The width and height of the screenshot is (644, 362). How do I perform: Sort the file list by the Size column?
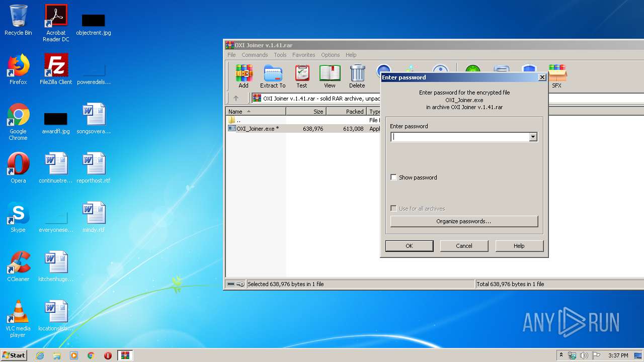306,112
